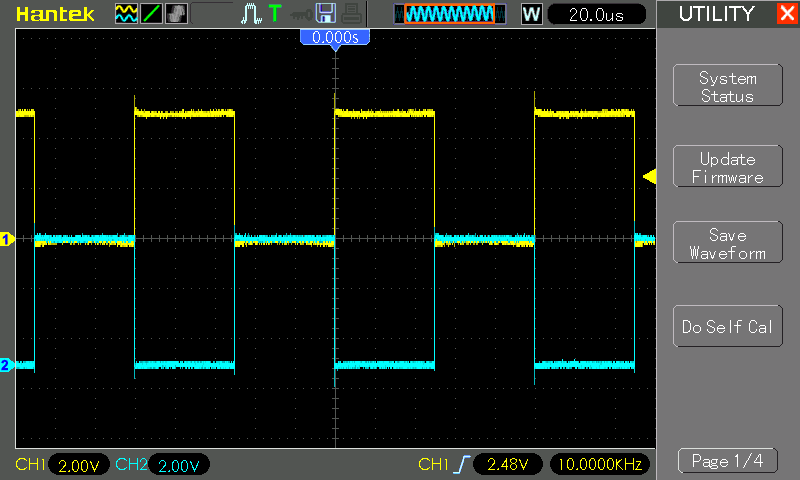800x480 pixels.
Task: Click the green T trigger indicator
Action: pyautogui.click(x=275, y=13)
